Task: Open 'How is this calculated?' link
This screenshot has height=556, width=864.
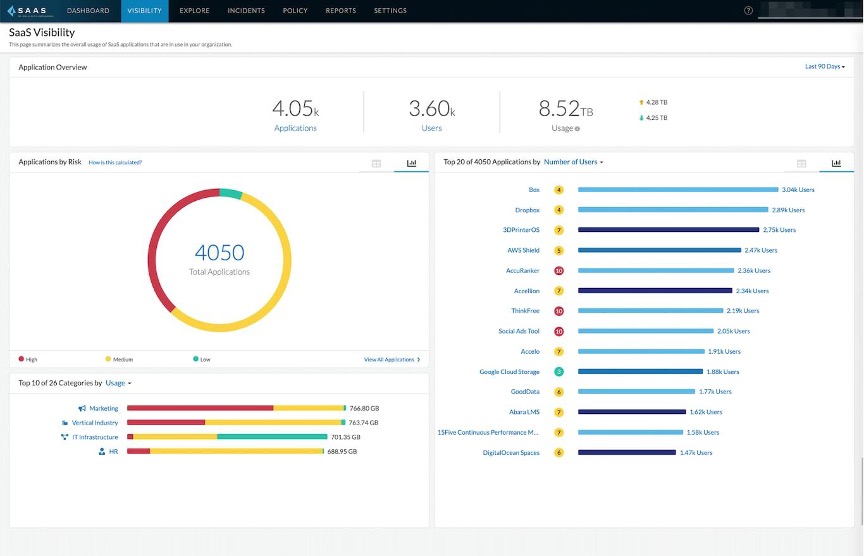Action: click(115, 163)
